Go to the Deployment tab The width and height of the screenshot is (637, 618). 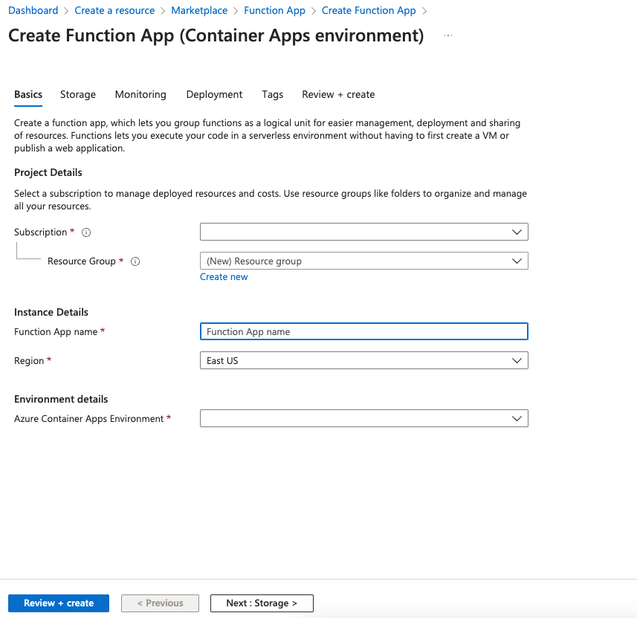point(214,94)
